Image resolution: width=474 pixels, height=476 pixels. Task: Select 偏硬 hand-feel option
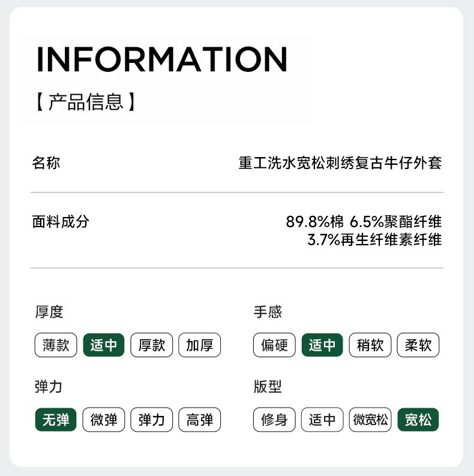pyautogui.click(x=274, y=345)
